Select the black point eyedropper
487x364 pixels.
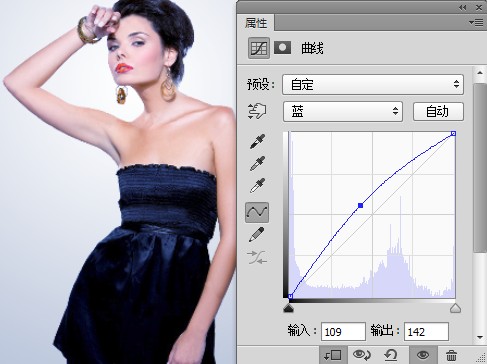[x=257, y=141]
